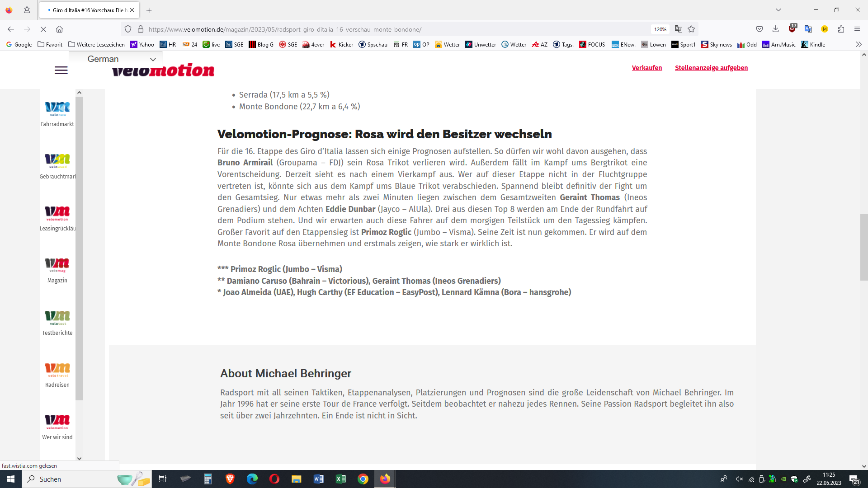Bookmark this page with the star icon

(691, 29)
